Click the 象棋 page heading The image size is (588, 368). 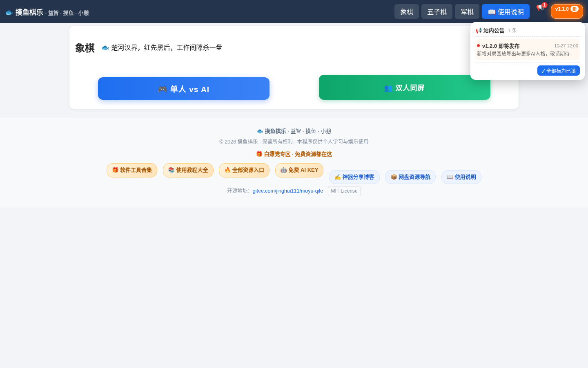coord(85,48)
